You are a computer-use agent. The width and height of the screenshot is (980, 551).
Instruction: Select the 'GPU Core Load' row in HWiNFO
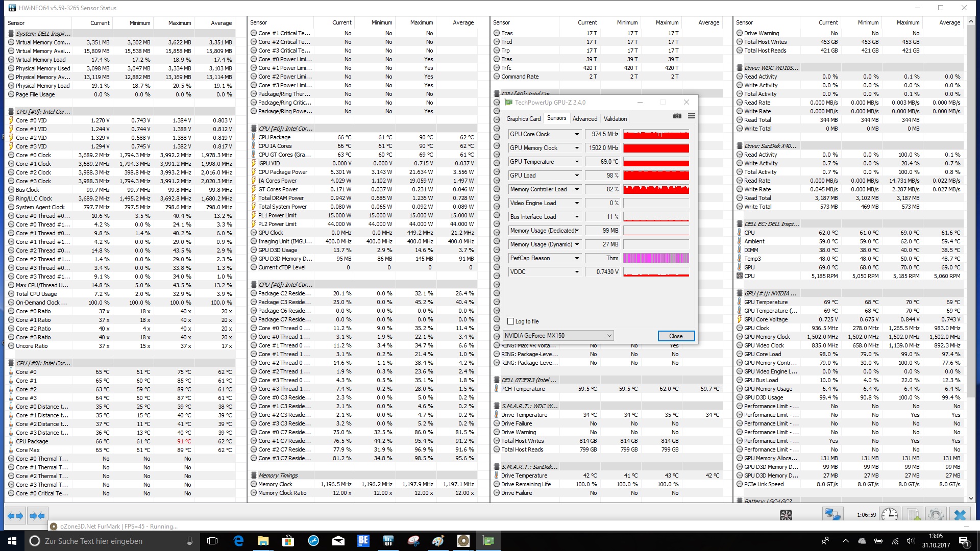click(x=849, y=354)
